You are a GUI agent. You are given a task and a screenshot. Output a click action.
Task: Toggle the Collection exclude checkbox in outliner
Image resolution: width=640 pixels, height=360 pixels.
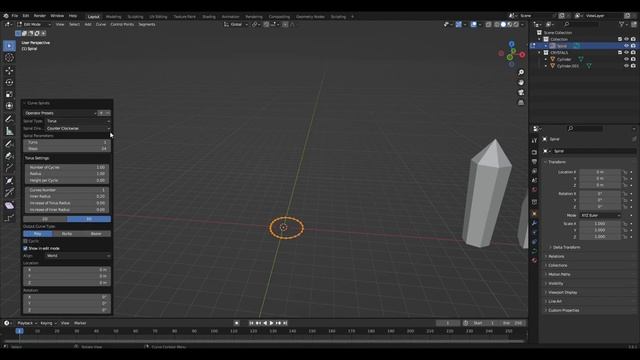click(620, 39)
